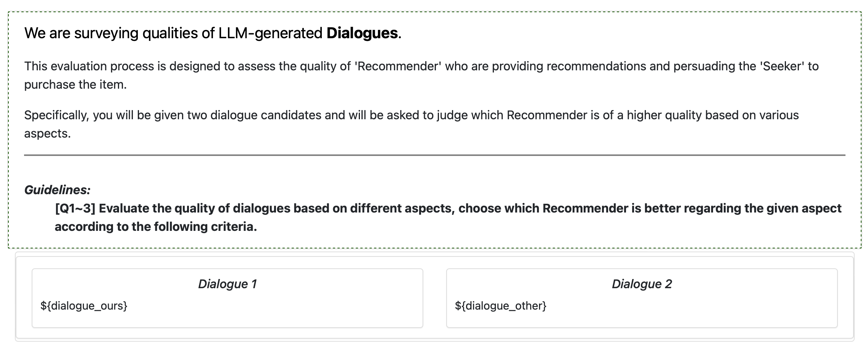Viewport: 868px width, 344px height.
Task: Click the '[Q1~3]' question tag
Action: click(75, 208)
